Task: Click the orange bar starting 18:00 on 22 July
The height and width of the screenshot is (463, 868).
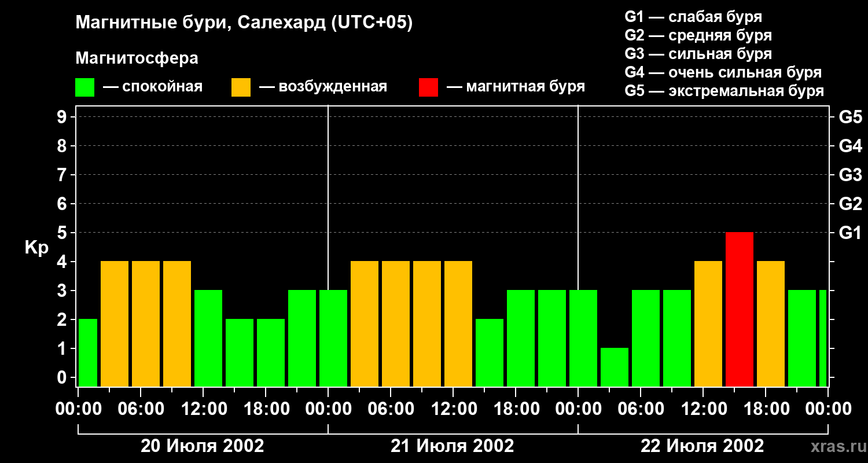Action: pyautogui.click(x=771, y=324)
